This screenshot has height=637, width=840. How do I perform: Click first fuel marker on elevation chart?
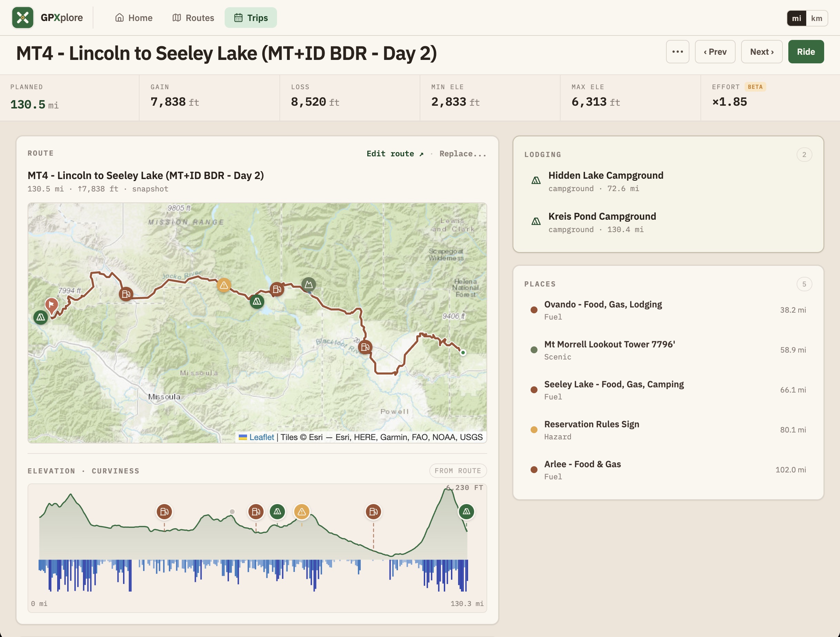[164, 512]
